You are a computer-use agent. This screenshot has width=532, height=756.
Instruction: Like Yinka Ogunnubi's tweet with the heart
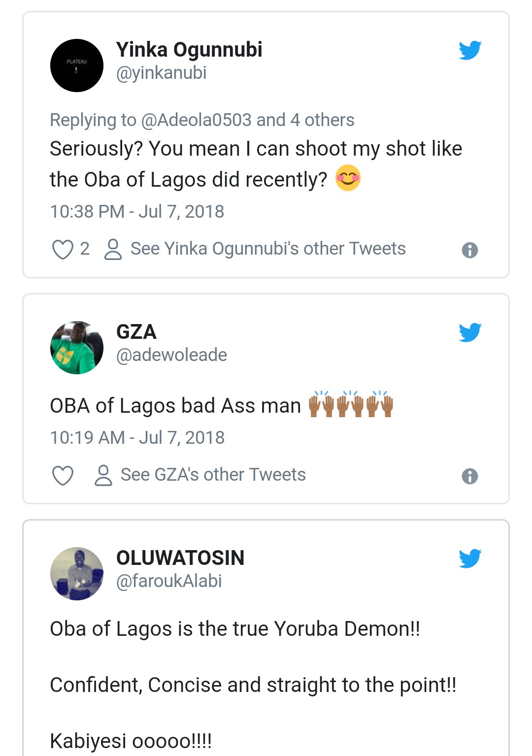[x=63, y=249]
